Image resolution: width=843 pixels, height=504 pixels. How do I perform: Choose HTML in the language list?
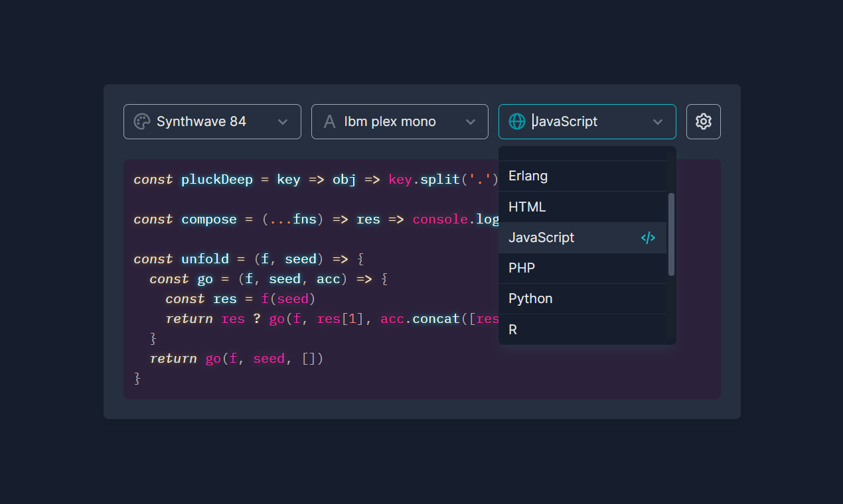coord(526,206)
